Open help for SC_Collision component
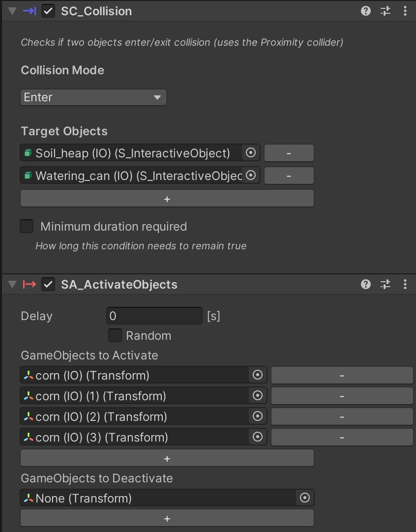The image size is (416, 532). [366, 11]
